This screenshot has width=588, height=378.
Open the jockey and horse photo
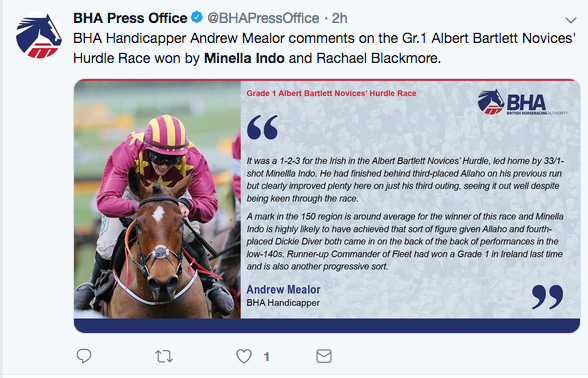pyautogui.click(x=157, y=200)
